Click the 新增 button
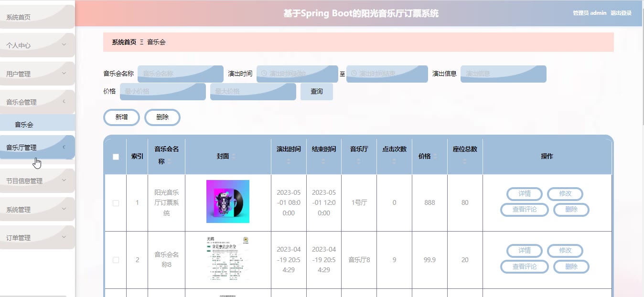This screenshot has height=297, width=644. coord(121,117)
